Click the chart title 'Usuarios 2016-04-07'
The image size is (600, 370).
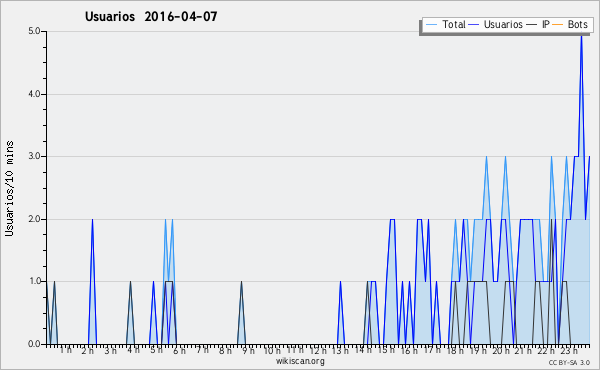click(x=151, y=17)
